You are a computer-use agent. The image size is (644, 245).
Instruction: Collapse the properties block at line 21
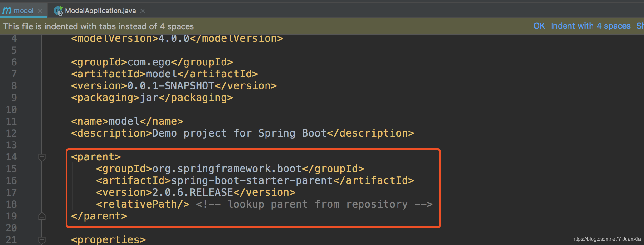[x=42, y=240]
